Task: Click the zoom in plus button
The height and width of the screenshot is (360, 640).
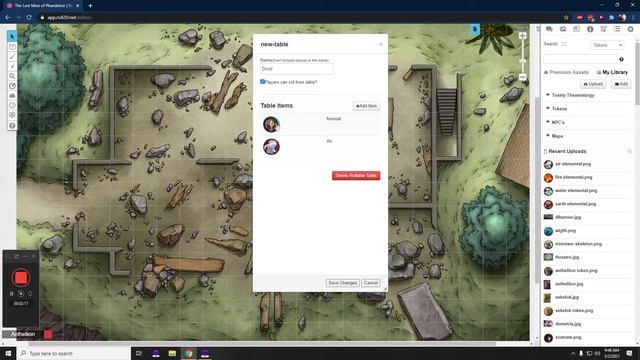Action: pos(522,36)
